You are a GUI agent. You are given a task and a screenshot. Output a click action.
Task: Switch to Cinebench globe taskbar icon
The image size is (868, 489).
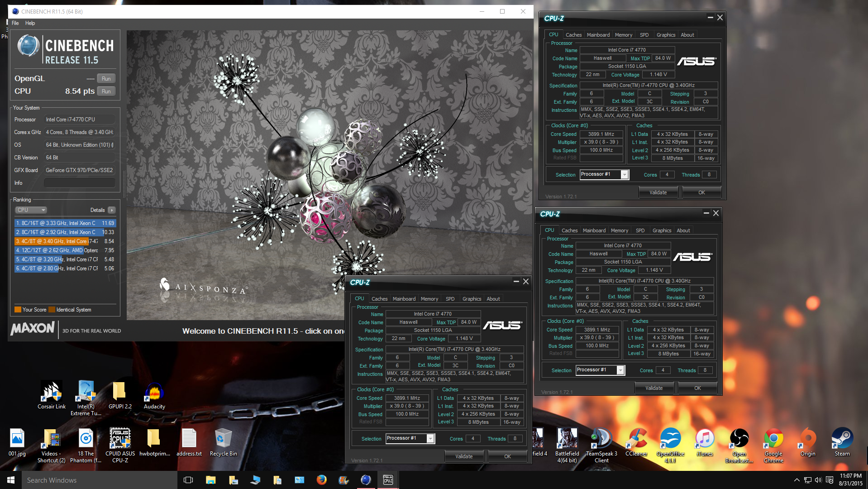pyautogui.click(x=366, y=480)
